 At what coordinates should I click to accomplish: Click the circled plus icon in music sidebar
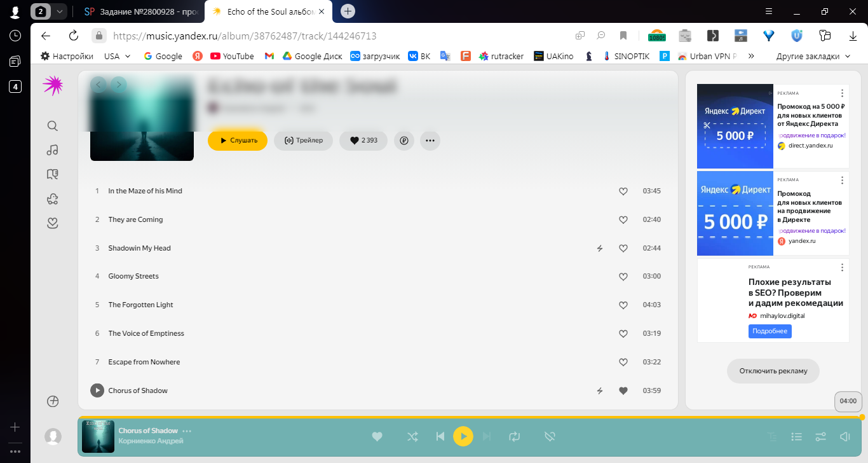point(53,401)
